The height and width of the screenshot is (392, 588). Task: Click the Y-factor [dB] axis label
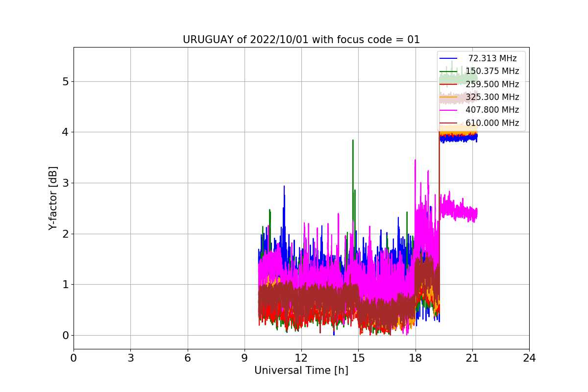[53, 198]
